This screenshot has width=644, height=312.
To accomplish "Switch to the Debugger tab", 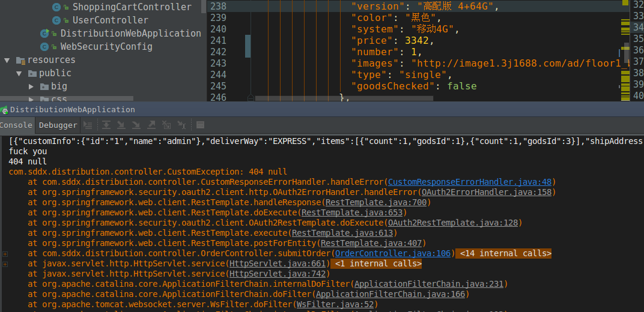I will pyautogui.click(x=58, y=125).
